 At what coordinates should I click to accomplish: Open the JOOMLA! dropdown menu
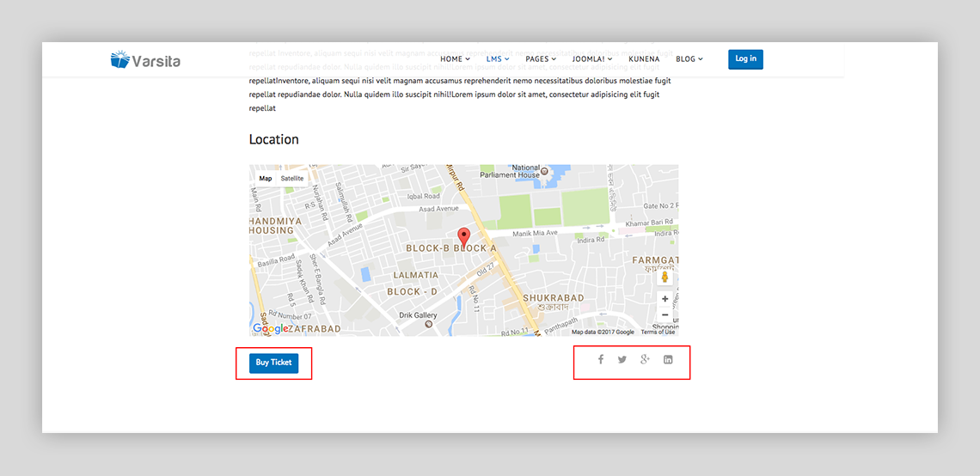coord(592,59)
